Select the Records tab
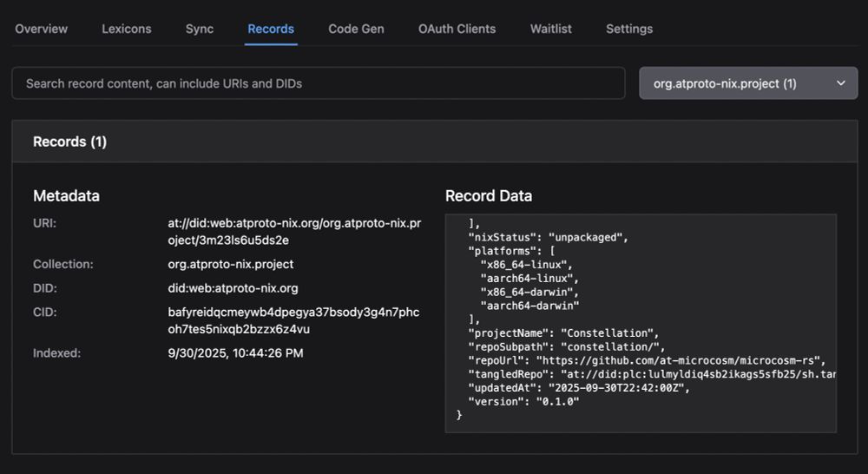 tap(271, 29)
